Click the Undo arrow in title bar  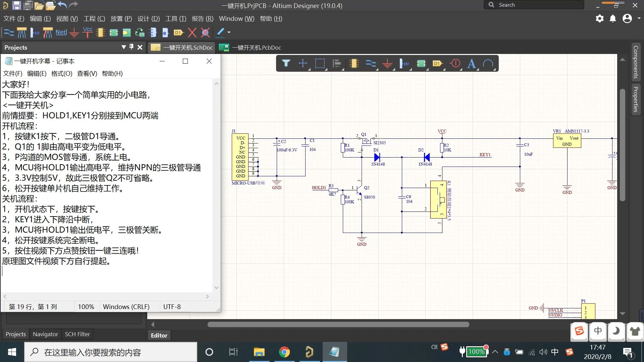(62, 5)
